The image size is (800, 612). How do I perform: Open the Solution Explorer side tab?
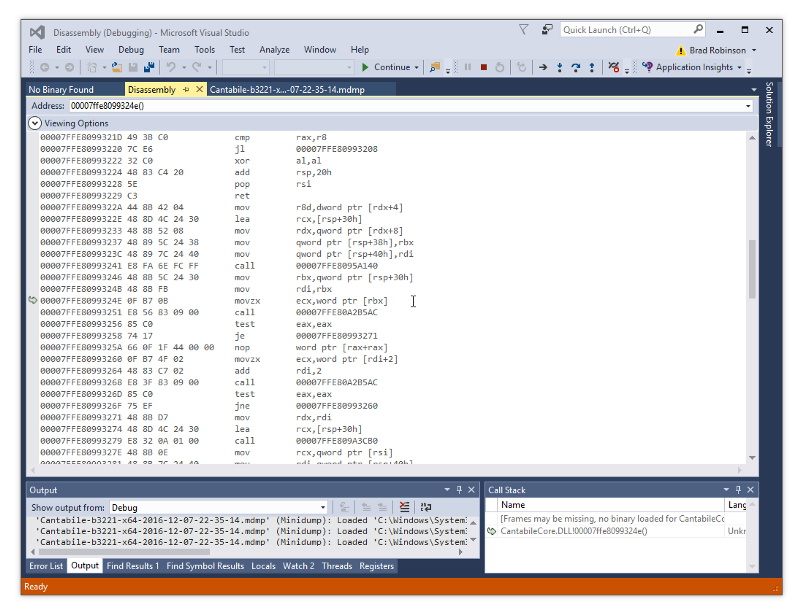pos(769,114)
